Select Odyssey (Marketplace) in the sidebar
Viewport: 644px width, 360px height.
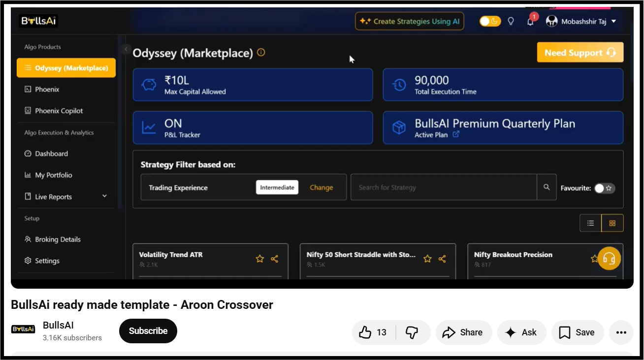click(x=66, y=68)
